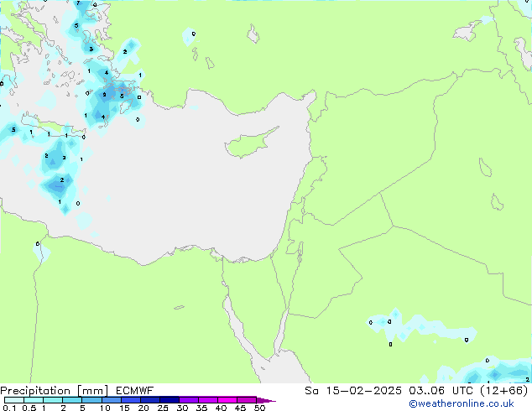Pick the 10–15 mm legend color box
This screenshot has width=532, height=411.
click(111, 400)
